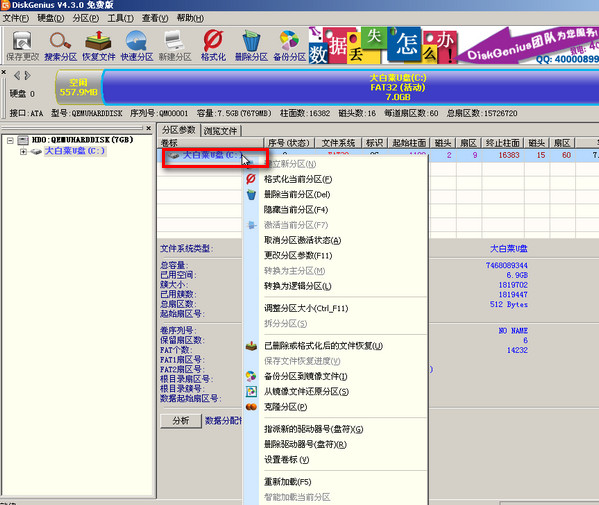
Task: Switch to the Browse Files (浏览文件) tab
Action: pyautogui.click(x=220, y=131)
